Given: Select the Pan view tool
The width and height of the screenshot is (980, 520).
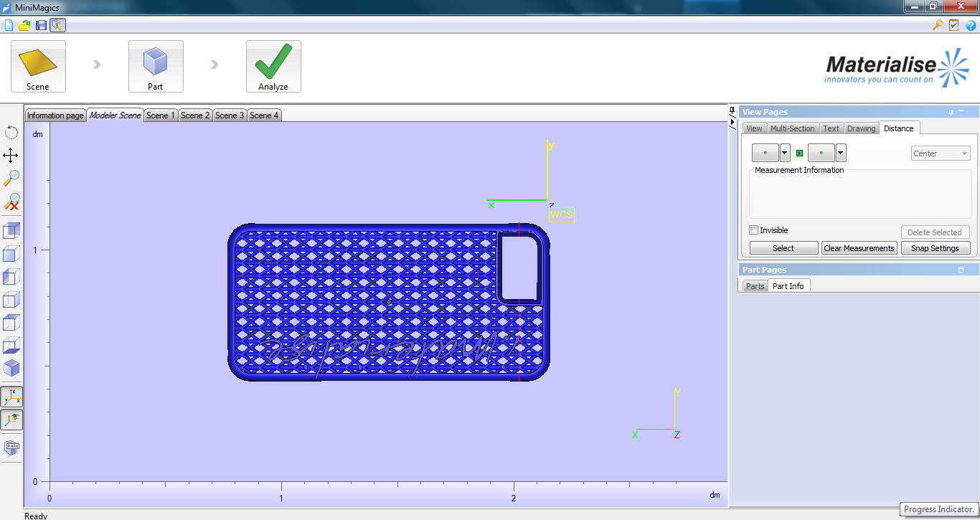Looking at the screenshot, I should (11, 155).
